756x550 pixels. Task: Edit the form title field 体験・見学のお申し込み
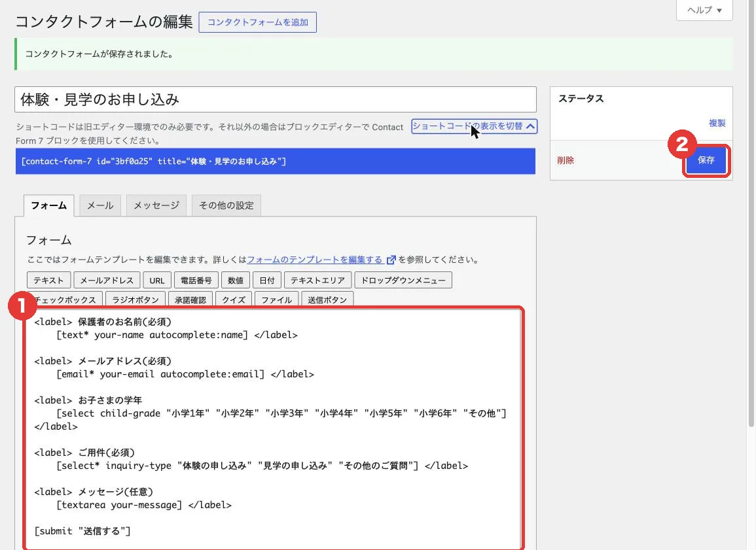pos(276,99)
